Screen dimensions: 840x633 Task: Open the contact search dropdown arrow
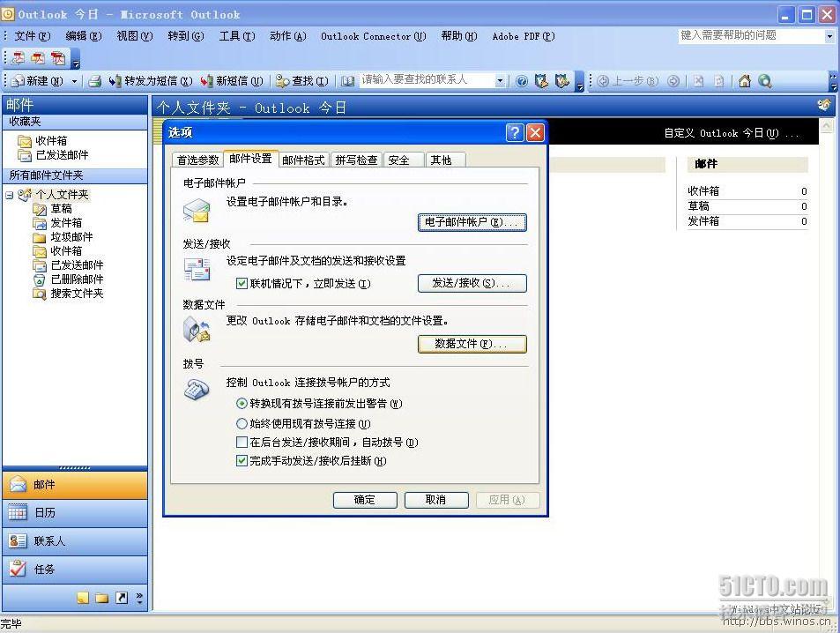pyautogui.click(x=500, y=81)
